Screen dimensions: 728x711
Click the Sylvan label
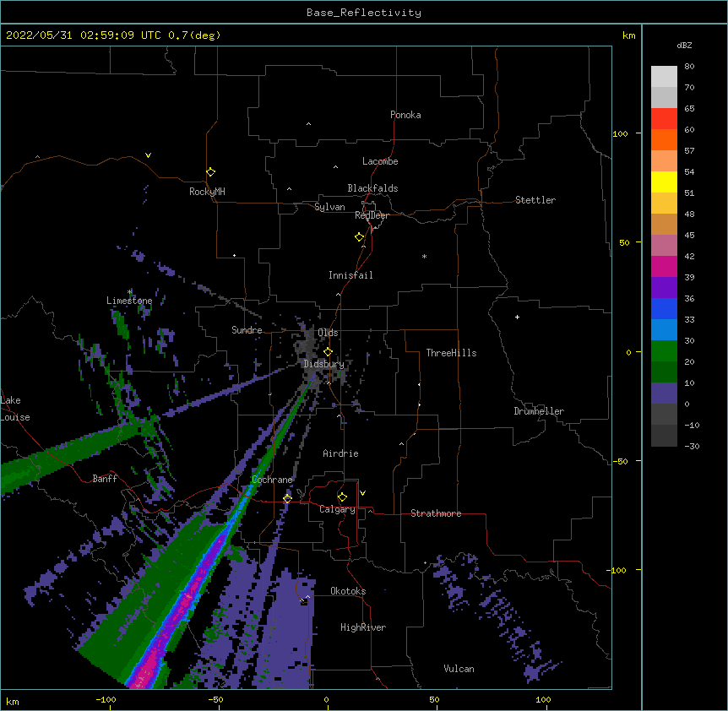329,207
